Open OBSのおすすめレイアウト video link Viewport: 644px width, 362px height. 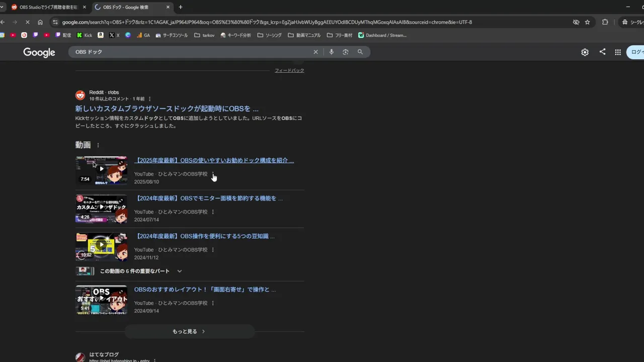click(x=205, y=290)
